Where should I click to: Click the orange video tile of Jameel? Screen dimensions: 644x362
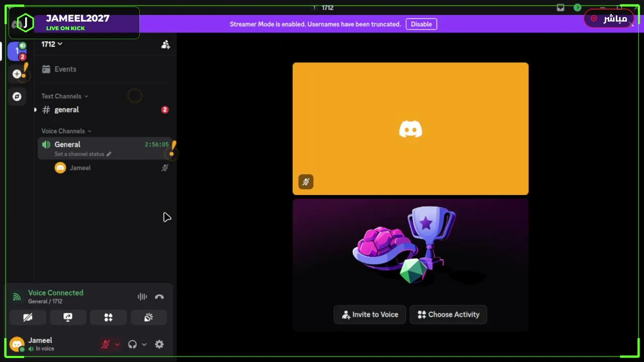[411, 129]
